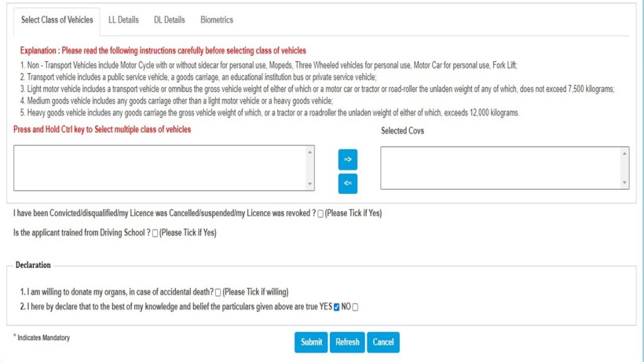This screenshot has height=362, width=644.
Task: Enable the trained from Driving School checkbox
Action: 155,233
